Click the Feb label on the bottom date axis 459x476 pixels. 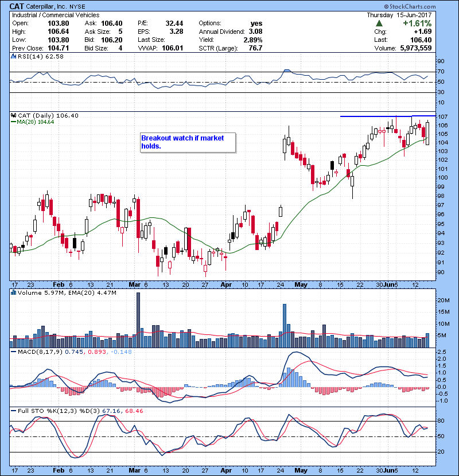(59, 470)
